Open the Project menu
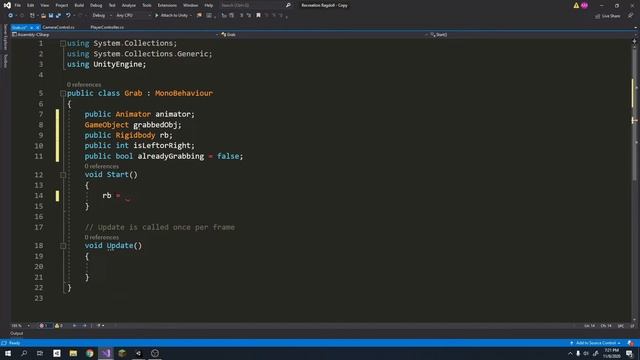The height and width of the screenshot is (360, 640). click(x=62, y=5)
